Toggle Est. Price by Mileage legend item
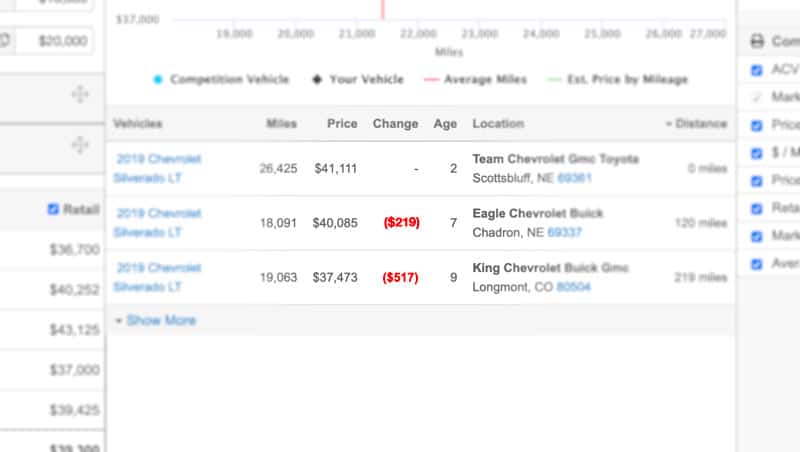The image size is (800, 452). click(x=617, y=79)
